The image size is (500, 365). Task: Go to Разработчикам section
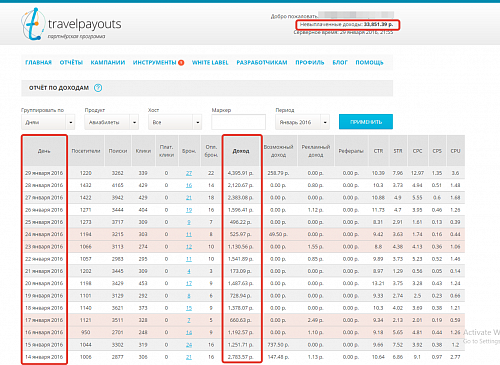point(262,63)
